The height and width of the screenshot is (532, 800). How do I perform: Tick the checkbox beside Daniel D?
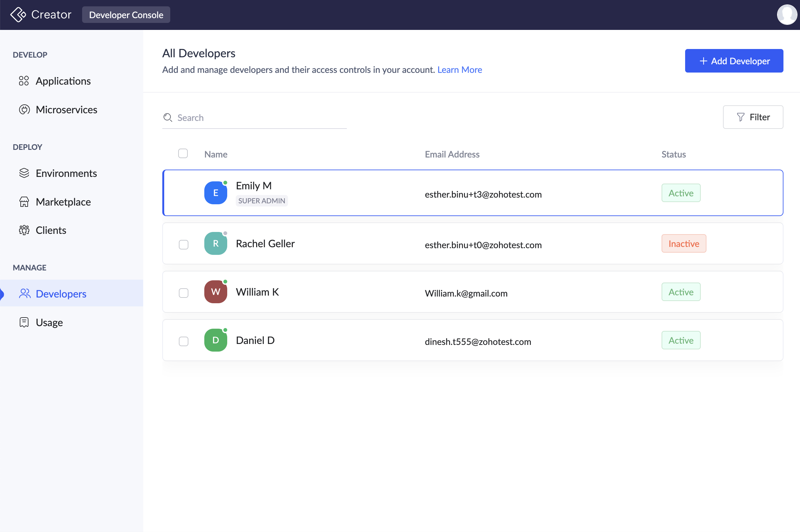[x=184, y=341]
